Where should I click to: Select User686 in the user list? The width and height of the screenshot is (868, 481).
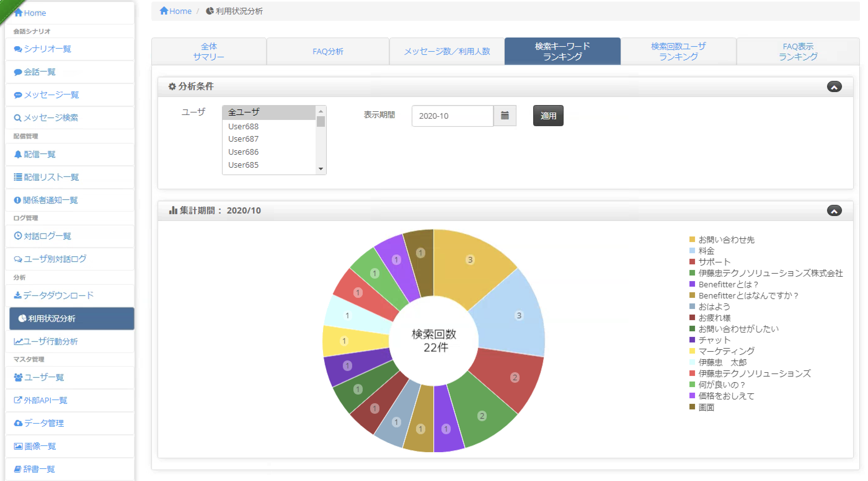click(269, 152)
